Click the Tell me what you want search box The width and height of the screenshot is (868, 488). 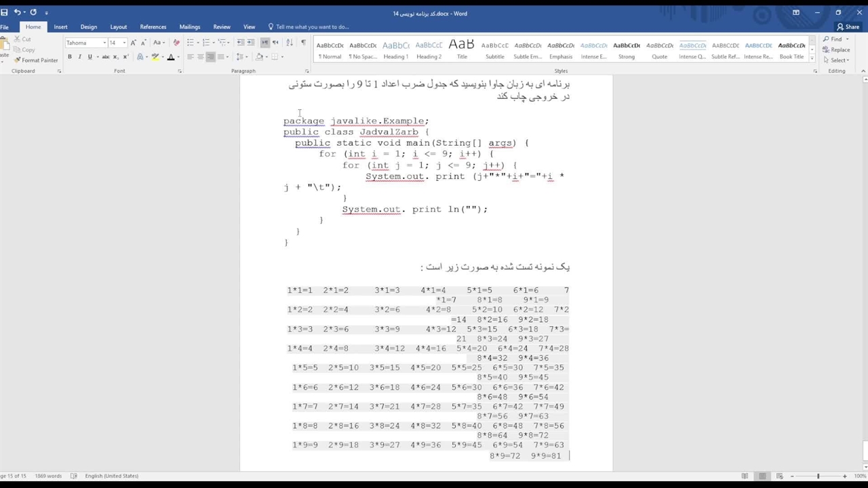(x=312, y=27)
